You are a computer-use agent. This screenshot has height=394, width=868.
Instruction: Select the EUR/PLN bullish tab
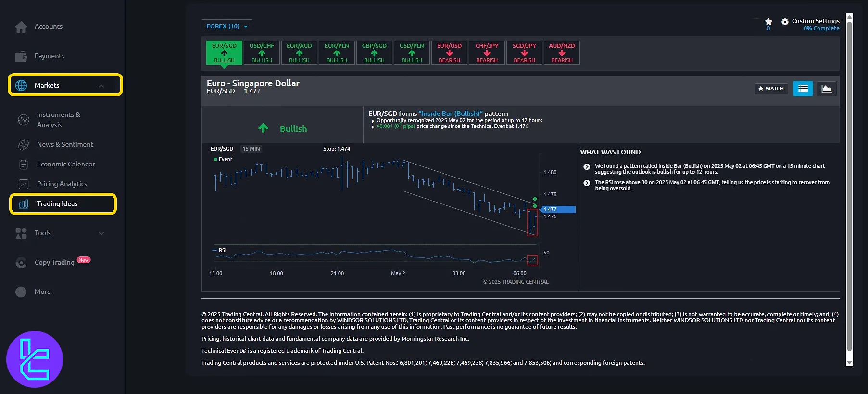click(x=337, y=53)
